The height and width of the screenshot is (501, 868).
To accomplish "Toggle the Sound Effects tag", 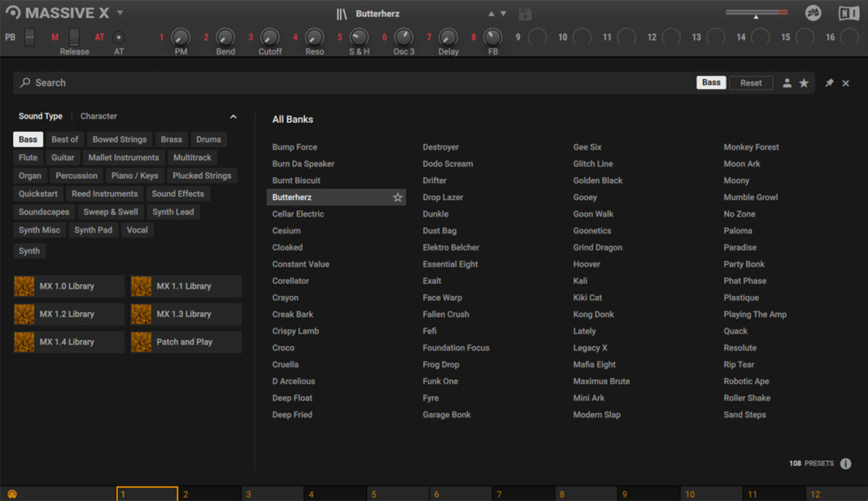I will [x=178, y=194].
